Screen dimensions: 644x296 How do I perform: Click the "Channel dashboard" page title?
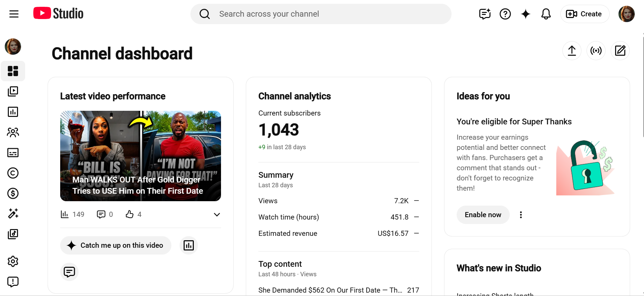pos(122,54)
